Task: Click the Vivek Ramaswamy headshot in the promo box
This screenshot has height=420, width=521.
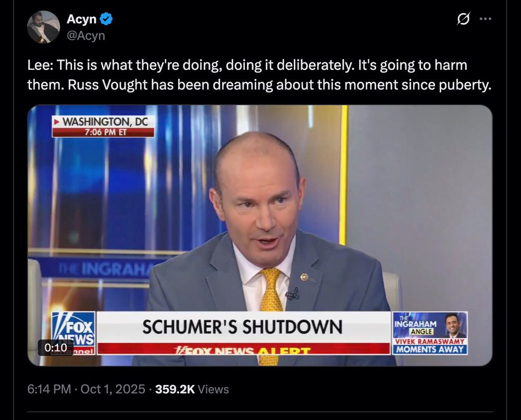Action: (454, 325)
